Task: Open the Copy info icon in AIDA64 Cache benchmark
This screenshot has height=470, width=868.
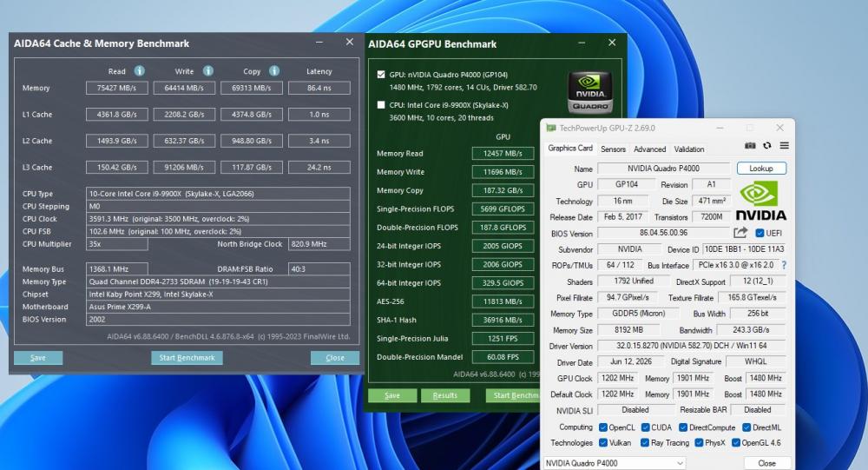Action: pyautogui.click(x=274, y=71)
